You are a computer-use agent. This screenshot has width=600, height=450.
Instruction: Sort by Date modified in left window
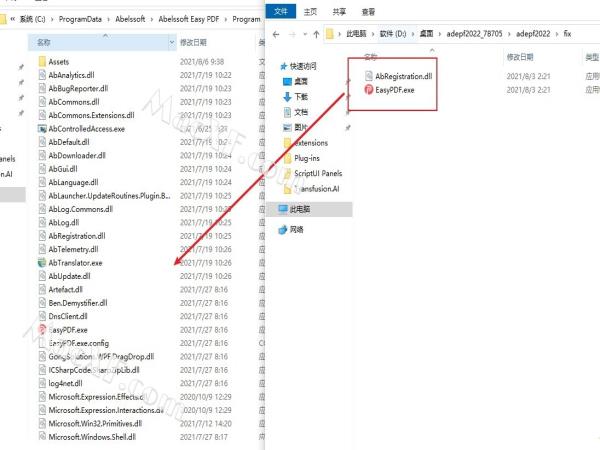click(193, 42)
